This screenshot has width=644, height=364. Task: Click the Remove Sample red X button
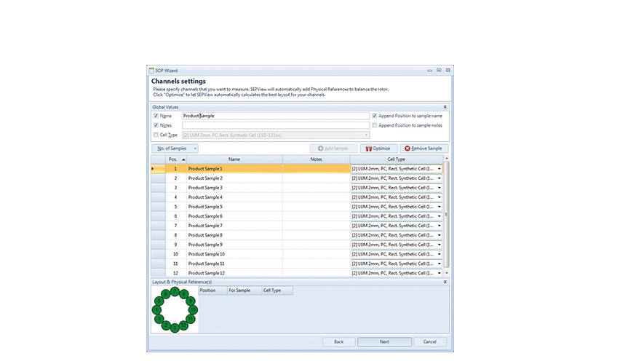pos(423,149)
